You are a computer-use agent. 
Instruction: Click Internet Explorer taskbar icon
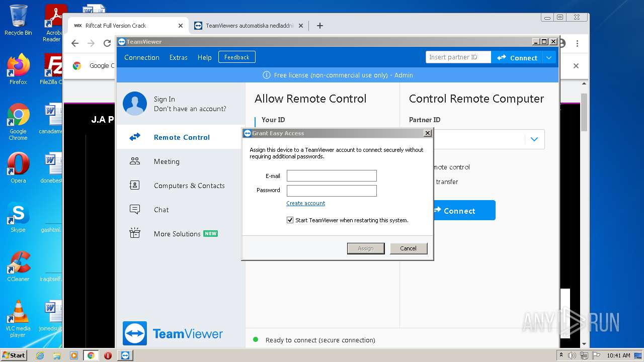[x=40, y=355]
